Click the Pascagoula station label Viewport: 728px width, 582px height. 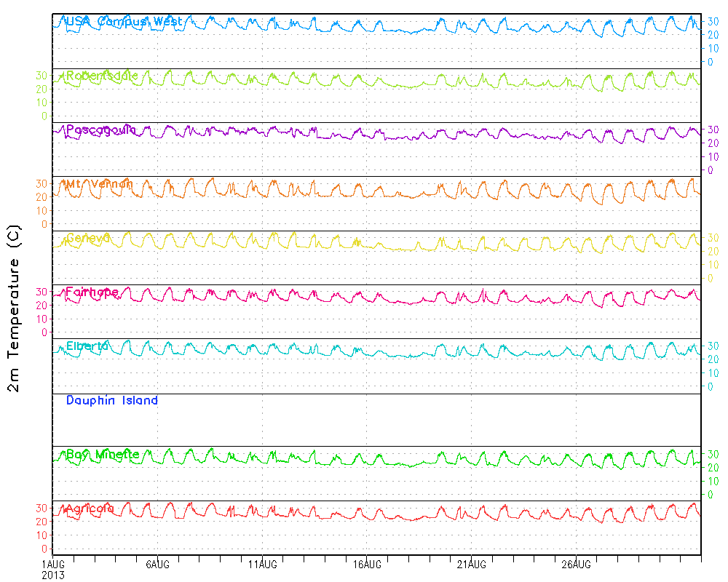(100, 130)
